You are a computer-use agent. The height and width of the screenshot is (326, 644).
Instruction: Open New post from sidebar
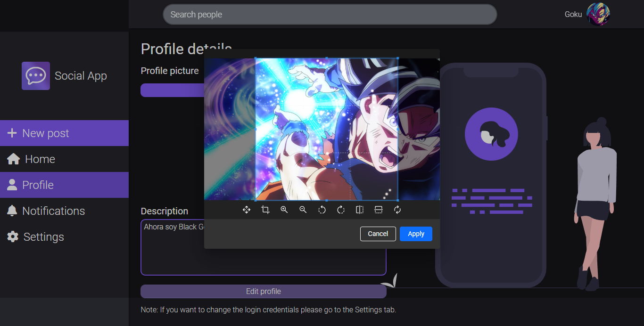point(64,133)
